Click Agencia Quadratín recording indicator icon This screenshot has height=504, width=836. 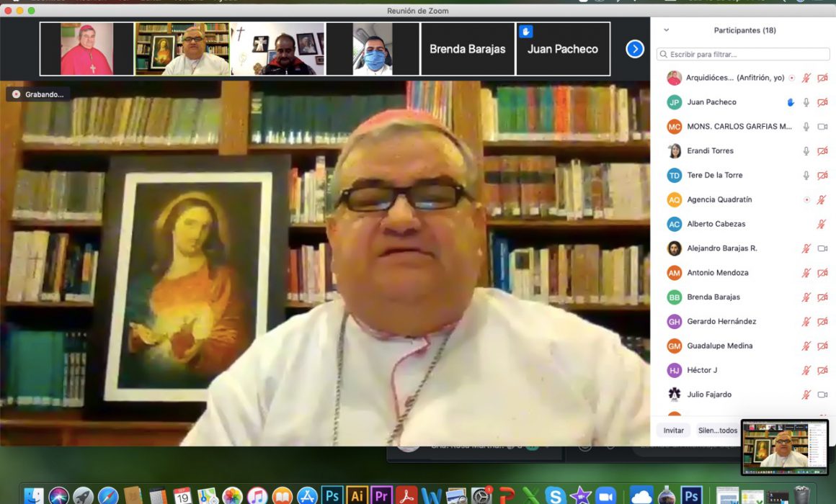806,199
